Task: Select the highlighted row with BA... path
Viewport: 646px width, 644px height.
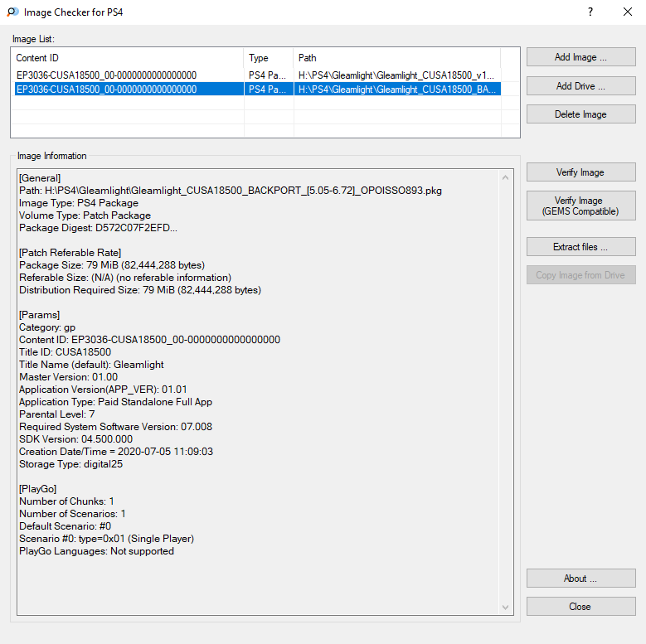Action: click(x=258, y=89)
